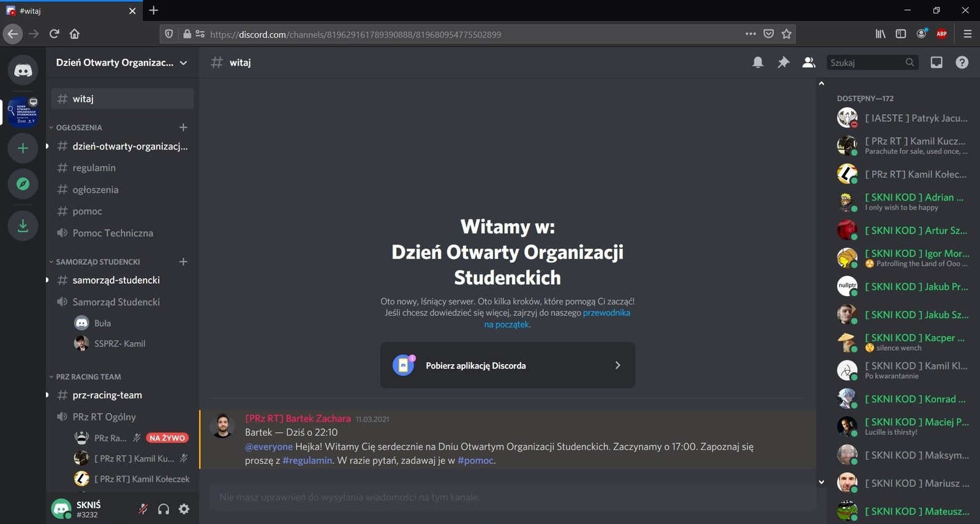Screen dimensions: 980x524
Task: Click the Szukaj search field
Action: tap(865, 63)
